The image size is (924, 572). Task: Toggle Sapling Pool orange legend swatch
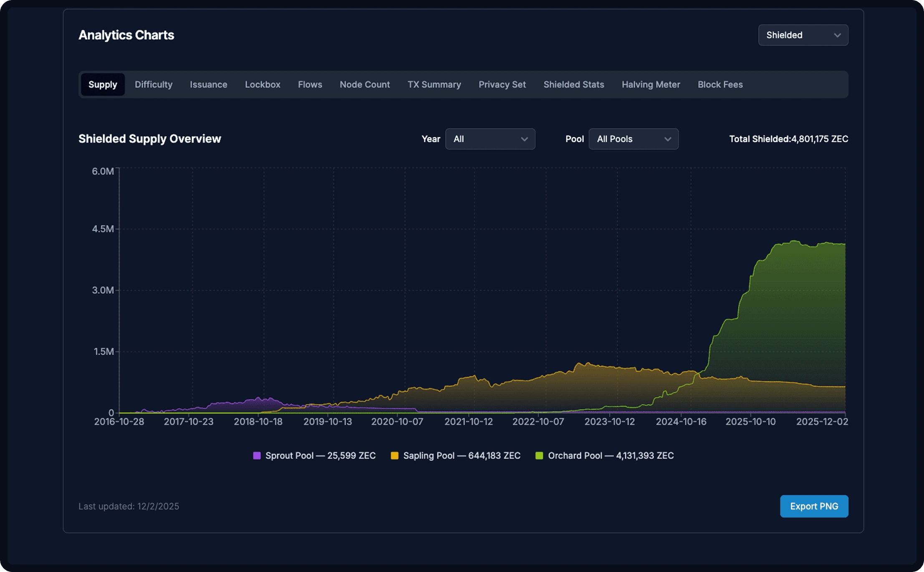pyautogui.click(x=394, y=456)
